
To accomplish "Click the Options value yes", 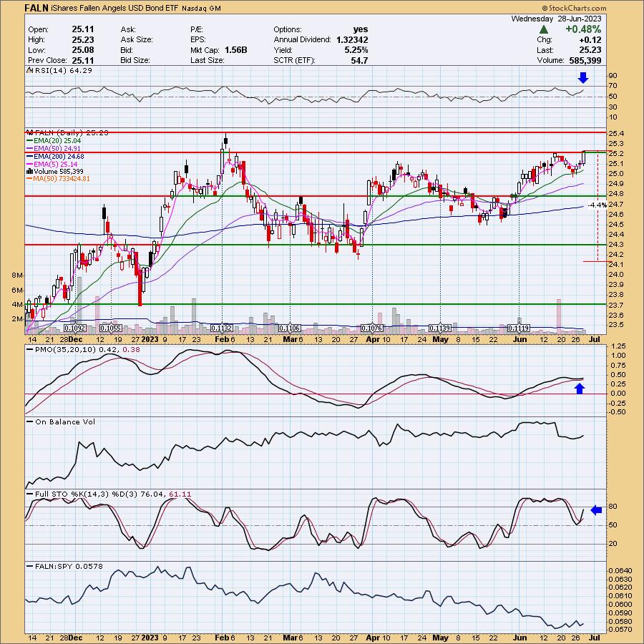I will coord(360,29).
